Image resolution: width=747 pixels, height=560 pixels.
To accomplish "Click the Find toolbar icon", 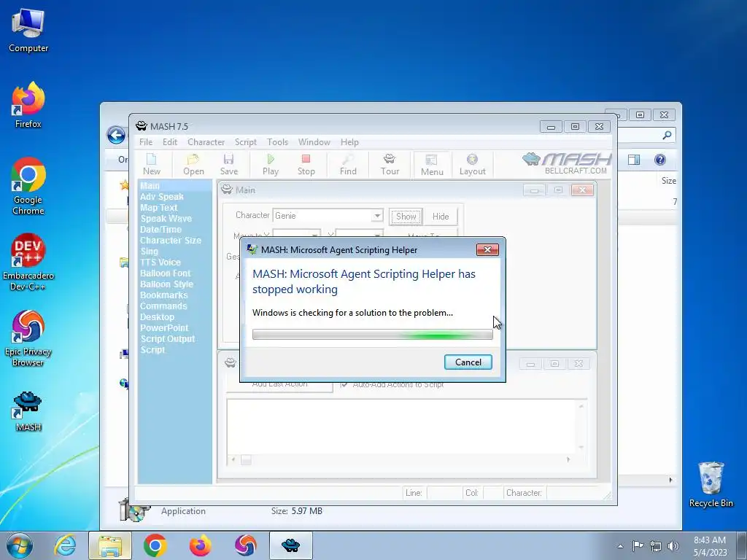I will pyautogui.click(x=348, y=165).
